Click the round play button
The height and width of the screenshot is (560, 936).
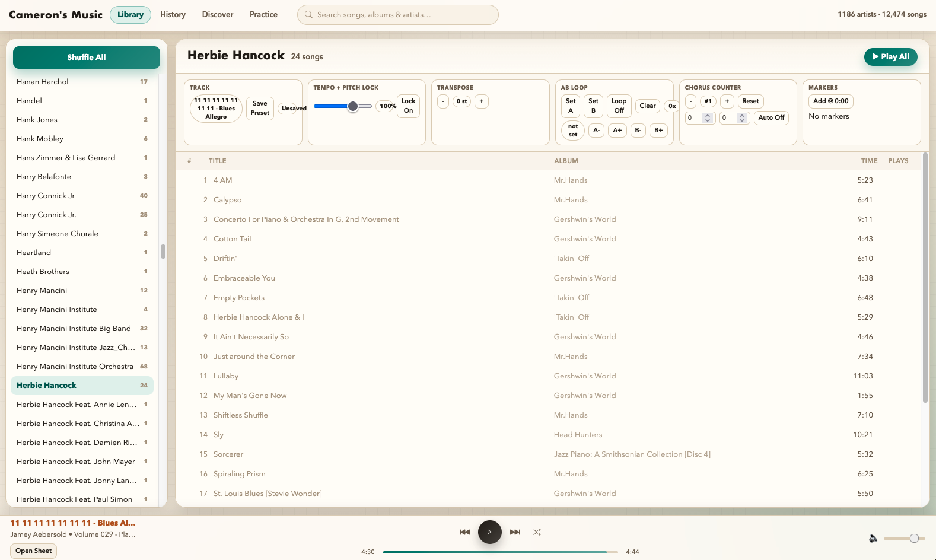[490, 532]
